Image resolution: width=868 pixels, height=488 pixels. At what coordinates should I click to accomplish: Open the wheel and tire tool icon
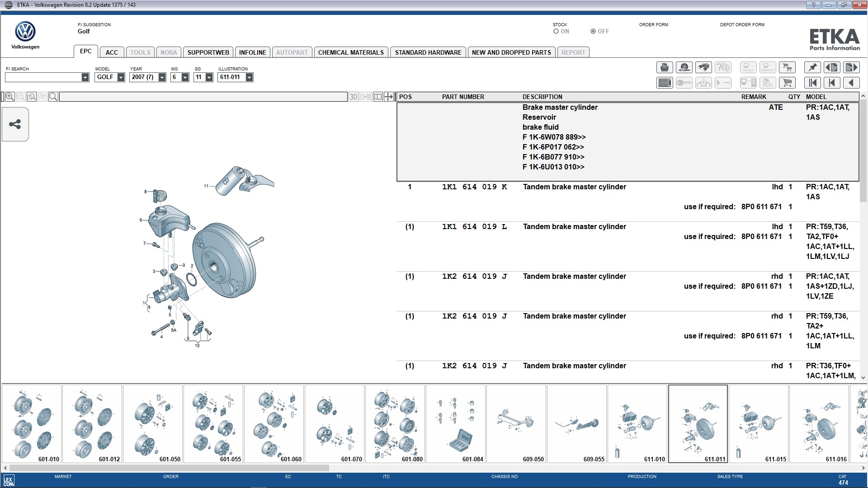[684, 68]
